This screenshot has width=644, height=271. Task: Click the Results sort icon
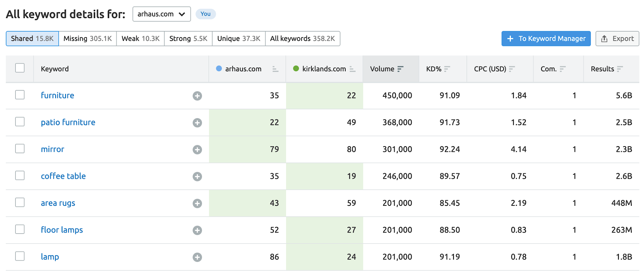click(x=620, y=69)
